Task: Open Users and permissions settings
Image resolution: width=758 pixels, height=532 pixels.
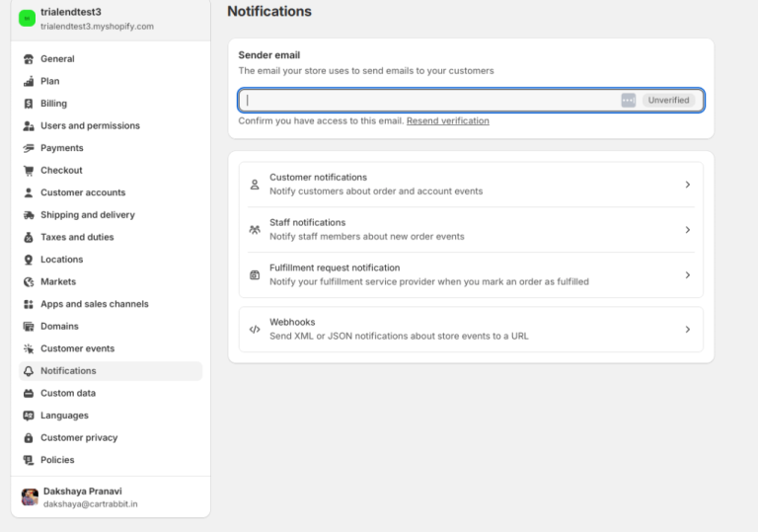Action: [x=90, y=126]
